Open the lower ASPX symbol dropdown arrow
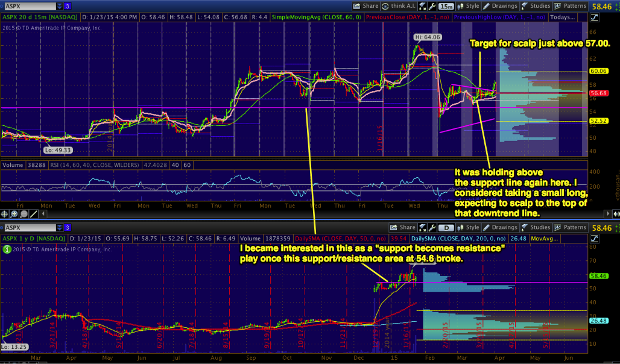This screenshot has height=364, width=620. click(59, 227)
